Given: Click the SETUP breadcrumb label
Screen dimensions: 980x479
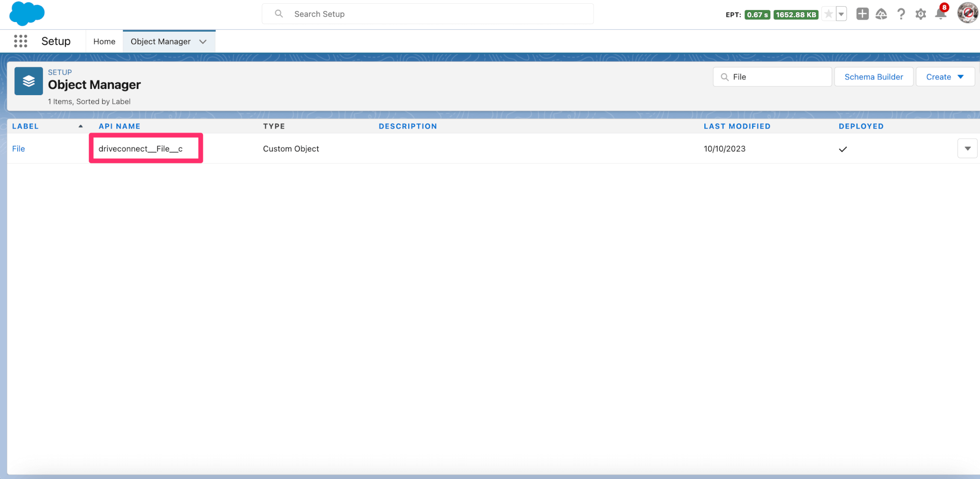Looking at the screenshot, I should (x=60, y=72).
